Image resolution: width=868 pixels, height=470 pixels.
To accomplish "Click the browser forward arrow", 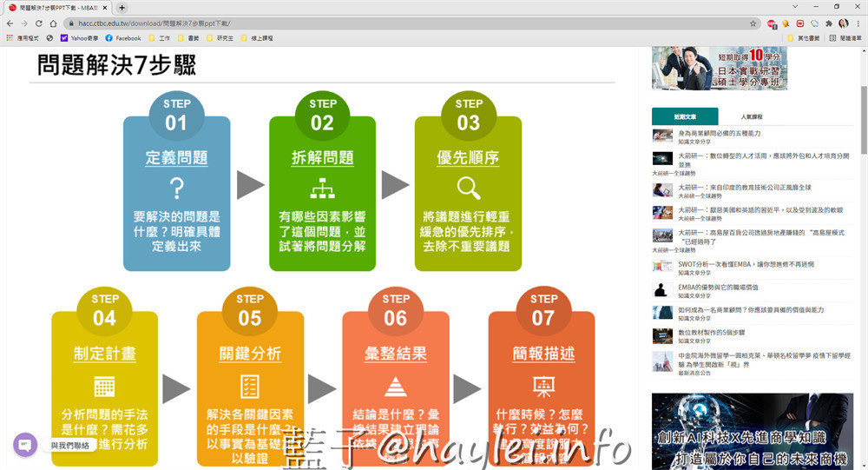I will (x=24, y=23).
